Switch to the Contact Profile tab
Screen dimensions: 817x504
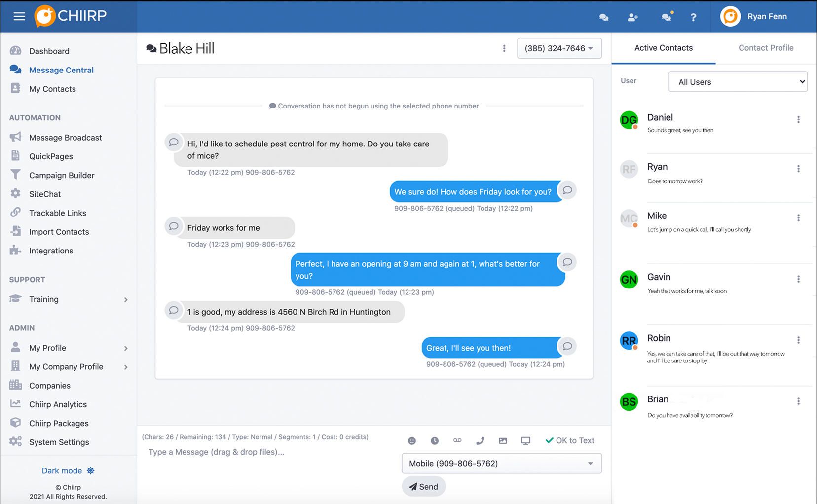766,48
